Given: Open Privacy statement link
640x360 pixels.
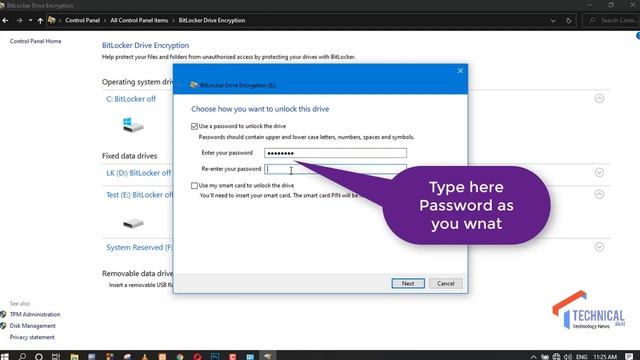Looking at the screenshot, I should [32, 337].
